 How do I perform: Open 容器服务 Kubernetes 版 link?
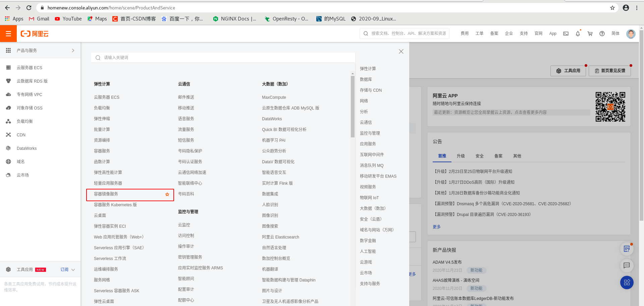[115, 205]
